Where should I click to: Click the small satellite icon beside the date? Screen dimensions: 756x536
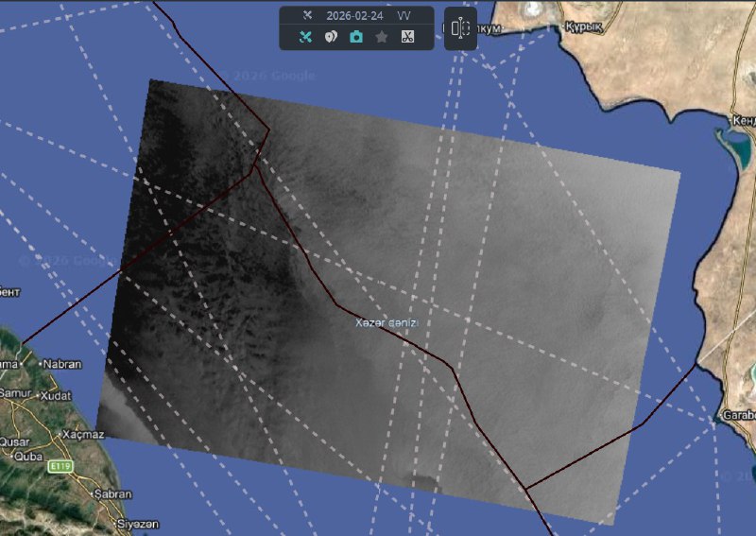coord(306,15)
